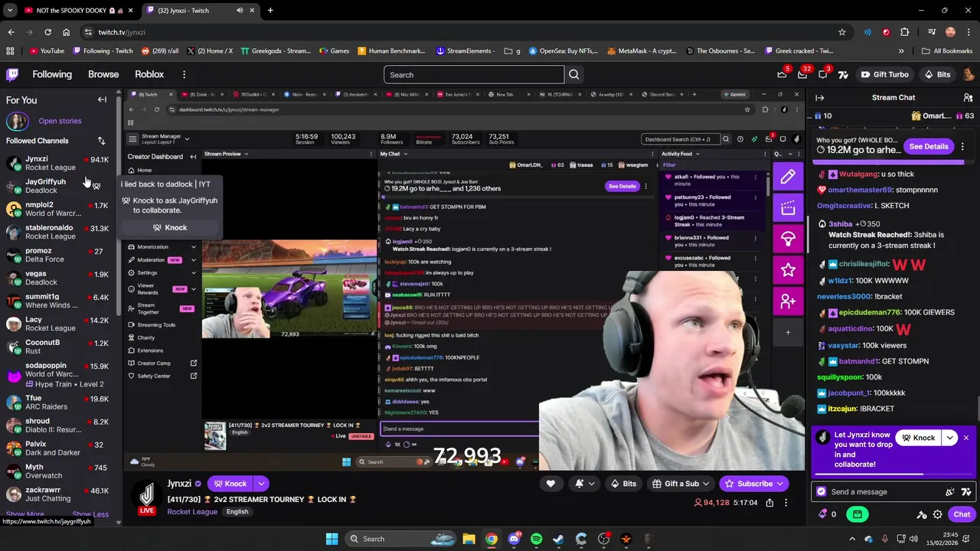
Task: Open green rewards icon beside channel points
Action: [857, 514]
